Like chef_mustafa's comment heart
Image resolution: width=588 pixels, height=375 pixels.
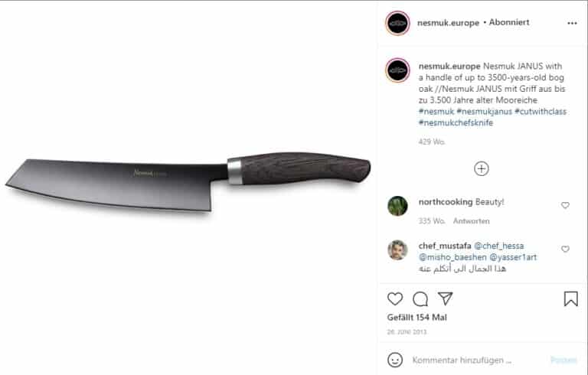(x=565, y=249)
